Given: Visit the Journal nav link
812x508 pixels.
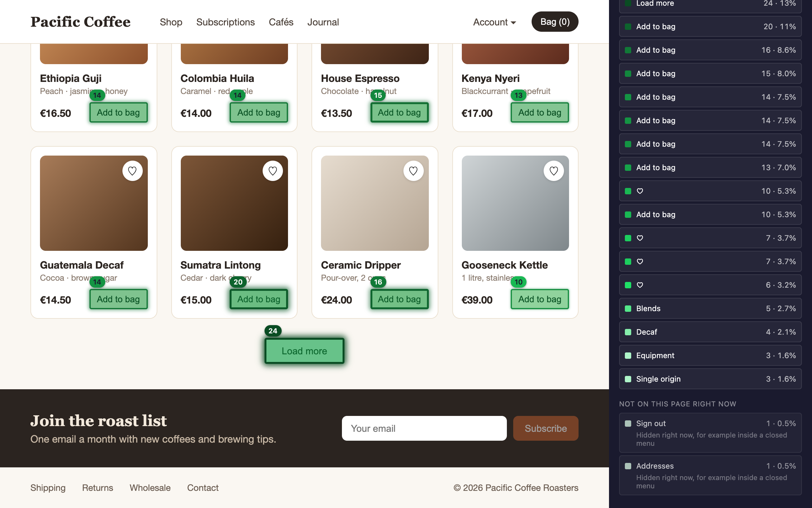Looking at the screenshot, I should (323, 22).
